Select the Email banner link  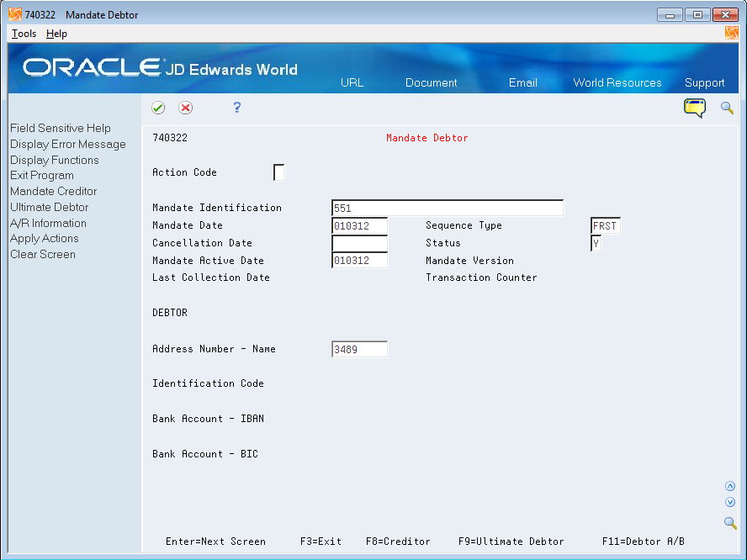point(522,82)
